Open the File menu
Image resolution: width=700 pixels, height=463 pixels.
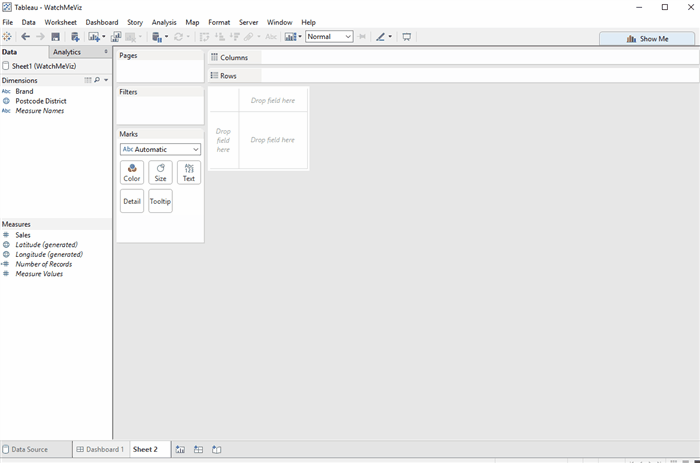pos(8,22)
